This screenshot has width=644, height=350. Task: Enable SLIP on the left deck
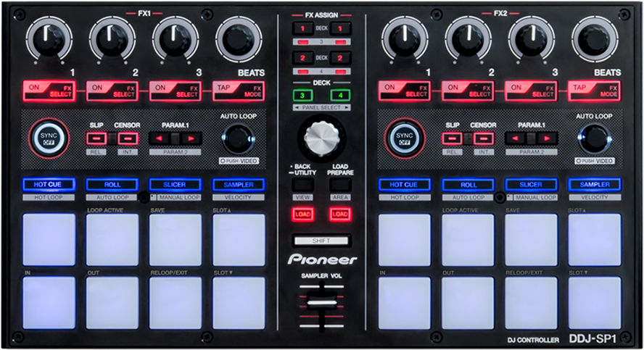[x=96, y=138]
